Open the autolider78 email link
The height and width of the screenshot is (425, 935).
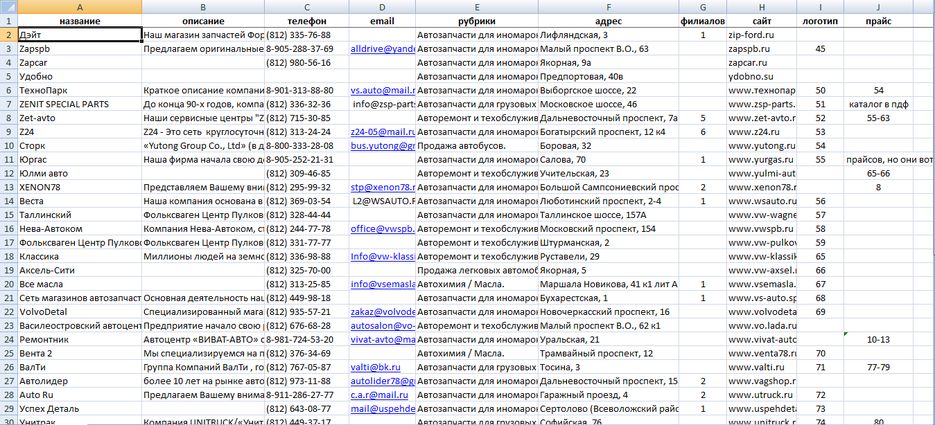point(382,381)
